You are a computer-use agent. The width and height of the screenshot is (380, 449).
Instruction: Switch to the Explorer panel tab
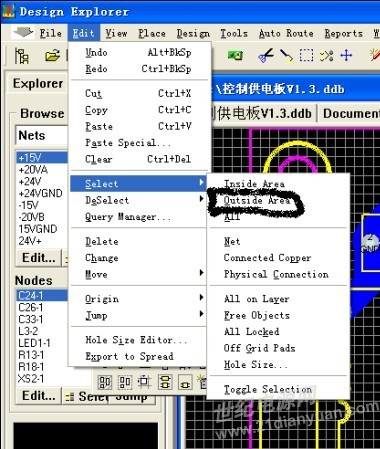pyautogui.click(x=38, y=83)
